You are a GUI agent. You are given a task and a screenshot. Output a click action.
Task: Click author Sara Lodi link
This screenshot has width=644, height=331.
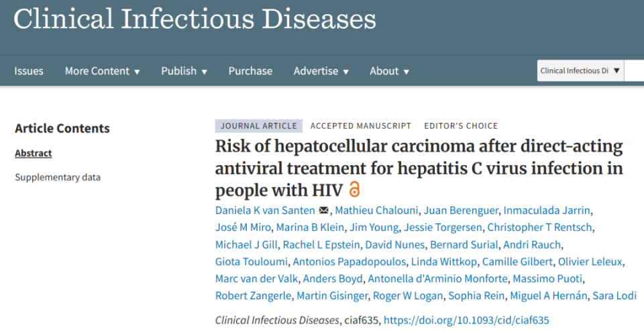point(614,296)
